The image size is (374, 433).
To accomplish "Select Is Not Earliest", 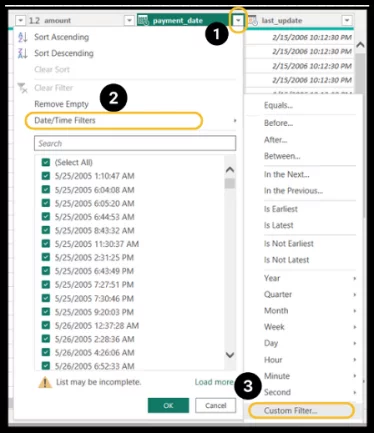I will (x=289, y=244).
